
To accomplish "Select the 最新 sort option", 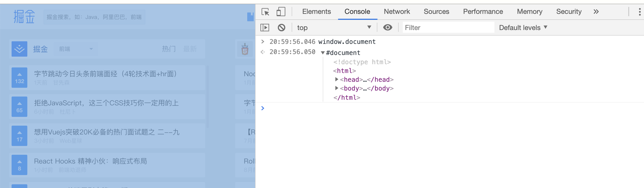I will (190, 49).
